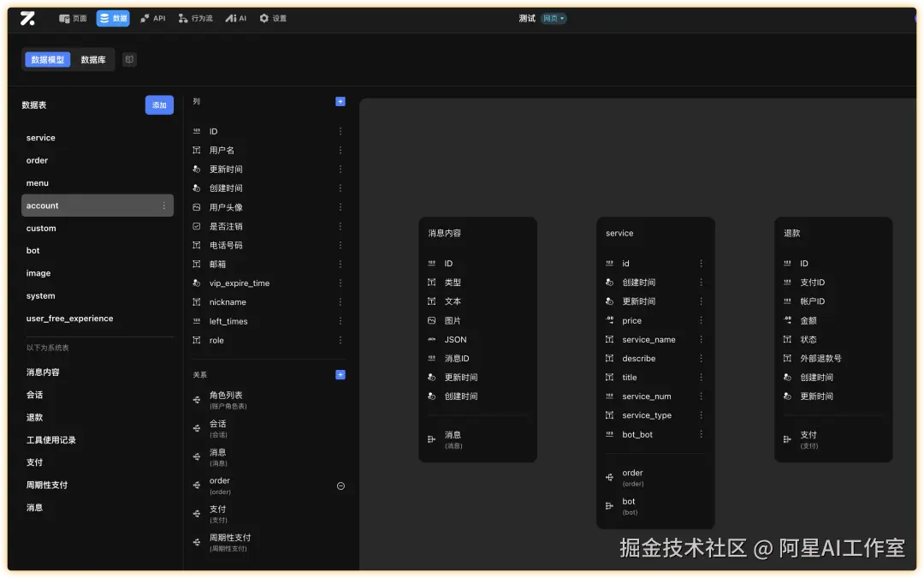Click the minus toggle on the order relation
Screen dimensions: 924x578
tap(341, 486)
